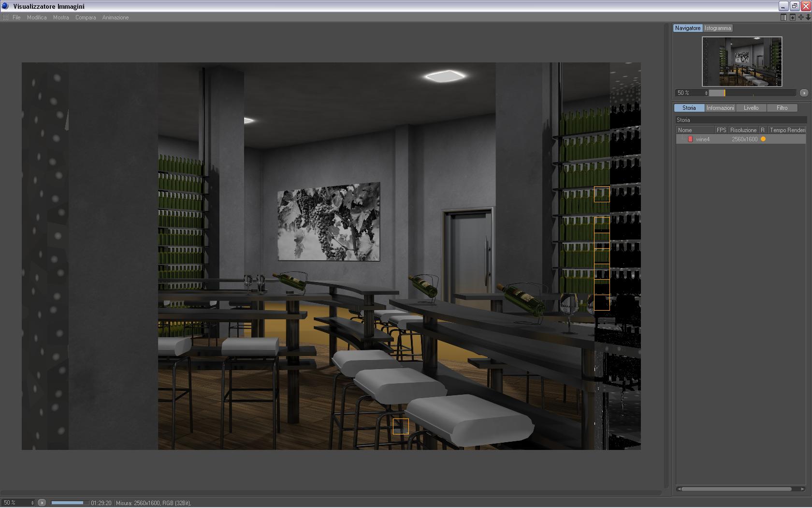Click the Risoluzione column header
The height and width of the screenshot is (508, 812).
[x=743, y=130]
